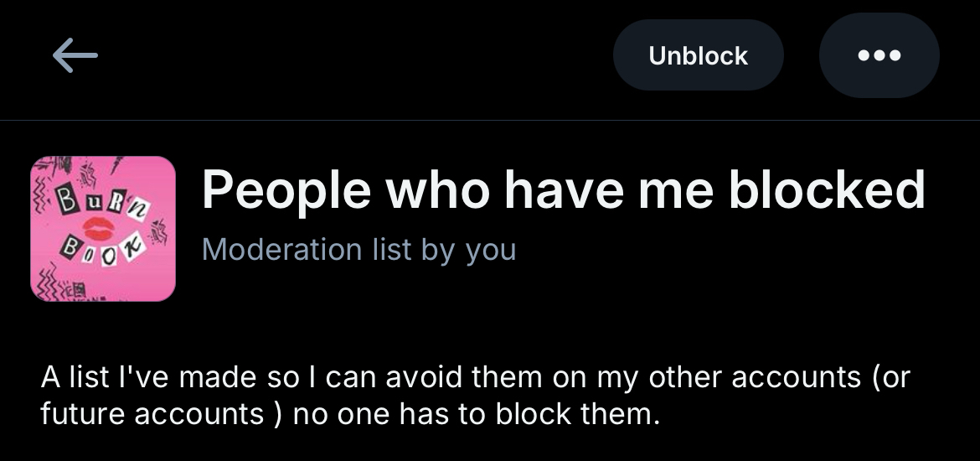The height and width of the screenshot is (461, 980).
Task: Go back using the left arrow
Action: pyautogui.click(x=75, y=55)
